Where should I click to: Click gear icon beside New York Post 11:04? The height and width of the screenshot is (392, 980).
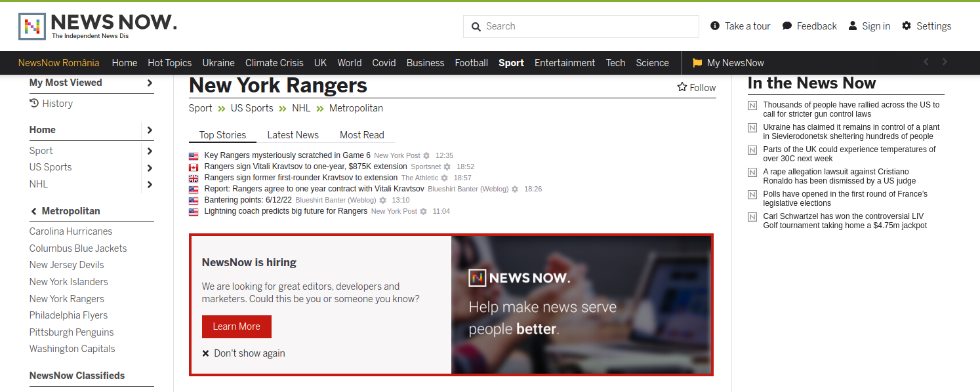click(423, 212)
